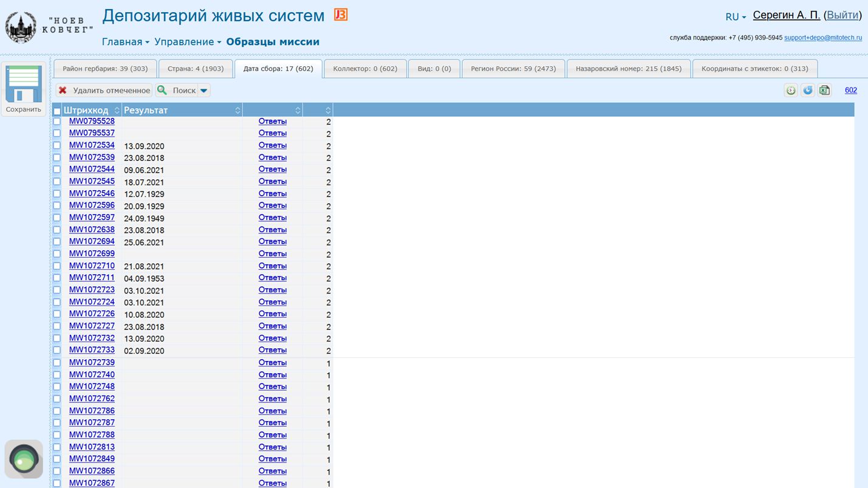This screenshot has height=488, width=868.
Task: Click Депозитарий живых систем title
Action: tap(213, 16)
